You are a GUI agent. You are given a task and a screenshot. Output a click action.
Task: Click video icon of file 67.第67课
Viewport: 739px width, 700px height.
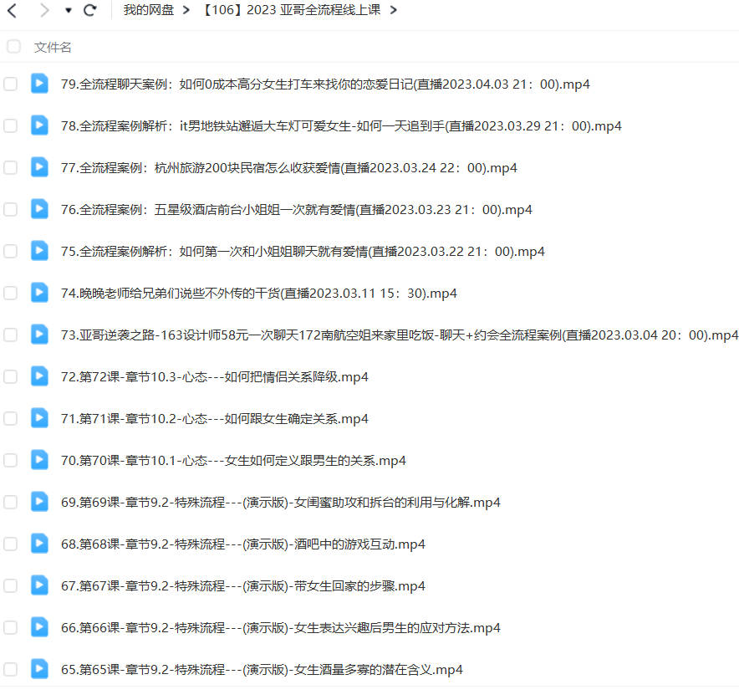[x=39, y=585]
